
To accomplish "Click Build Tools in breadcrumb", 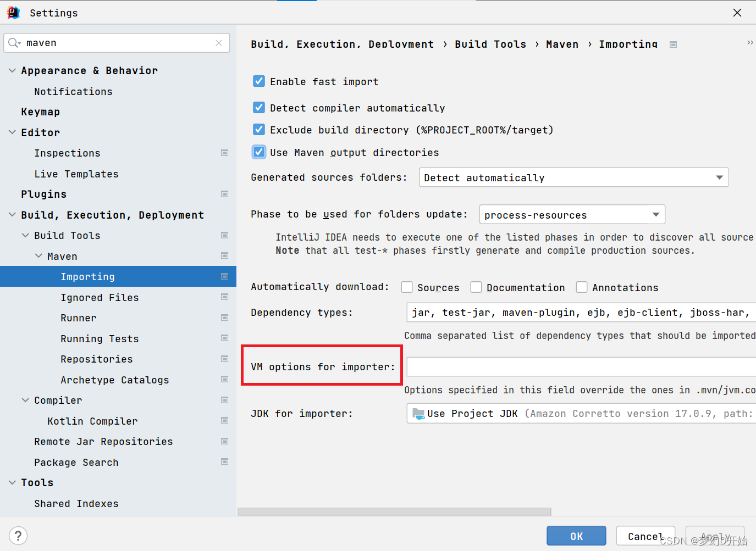I will 490,44.
